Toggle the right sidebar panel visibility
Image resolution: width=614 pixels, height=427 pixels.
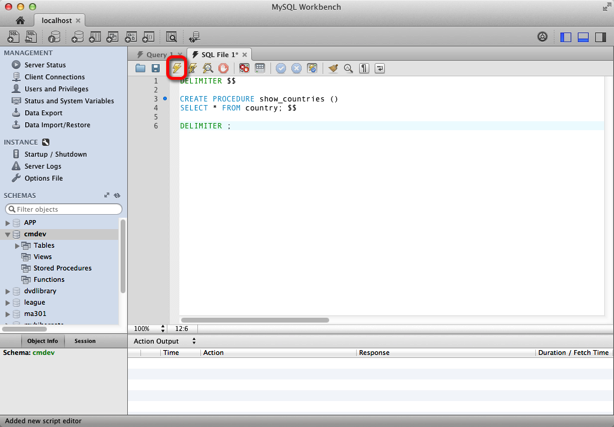point(600,37)
